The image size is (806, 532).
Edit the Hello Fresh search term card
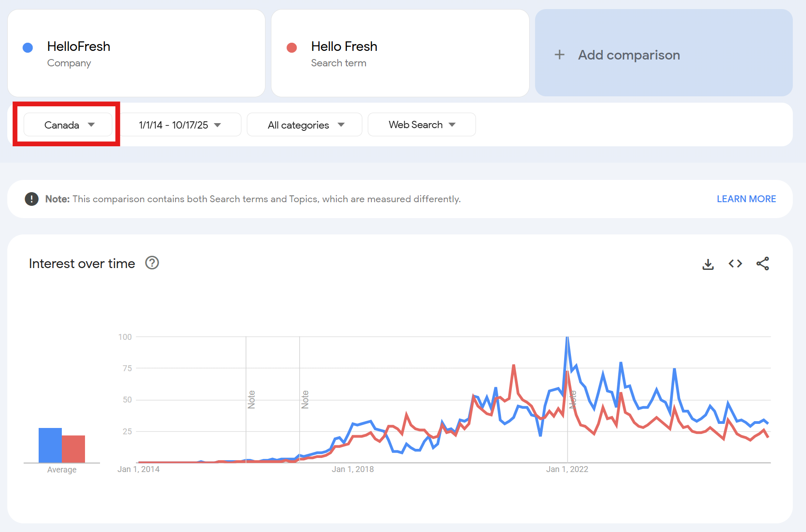click(x=400, y=53)
